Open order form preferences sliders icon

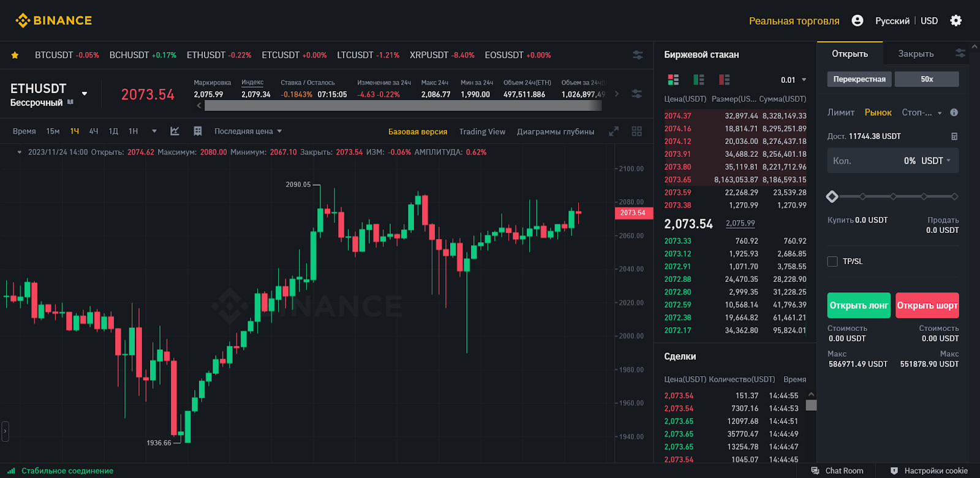coord(960,53)
